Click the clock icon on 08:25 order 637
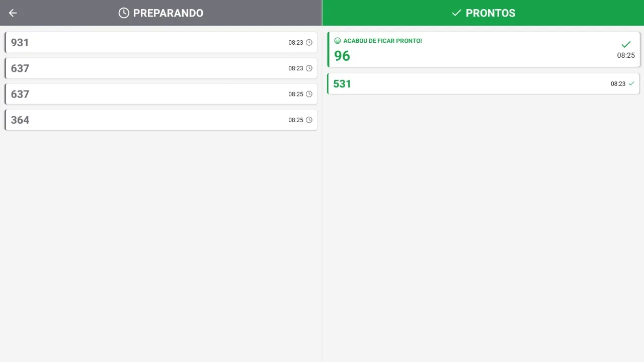Screen dimensions: 644x362 tap(309, 94)
